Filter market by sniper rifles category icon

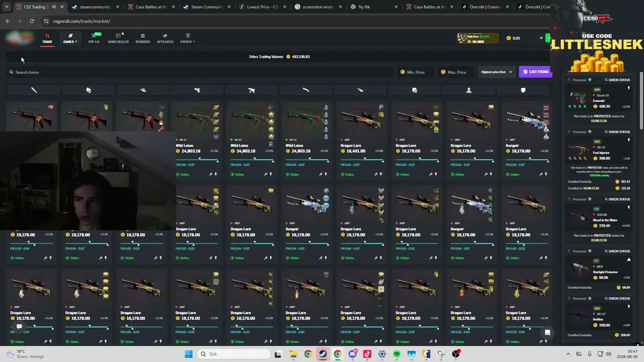click(143, 90)
